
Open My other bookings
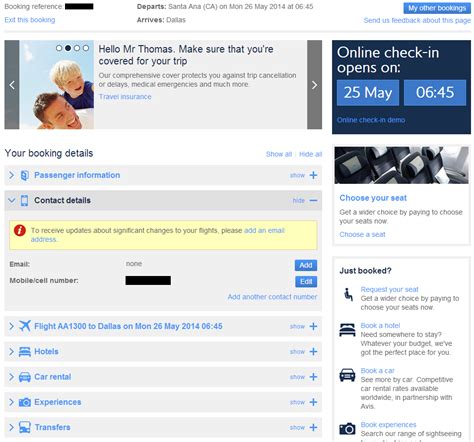pyautogui.click(x=437, y=8)
